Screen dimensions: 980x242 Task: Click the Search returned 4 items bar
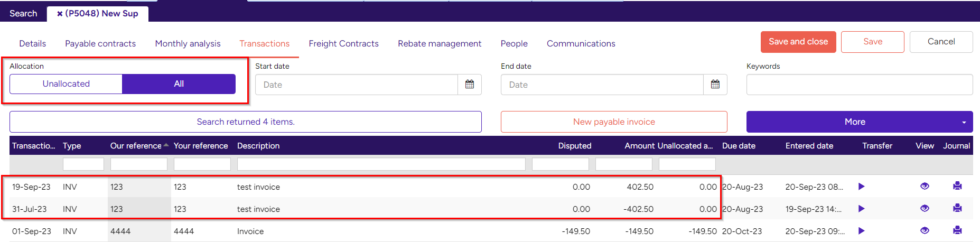point(246,122)
